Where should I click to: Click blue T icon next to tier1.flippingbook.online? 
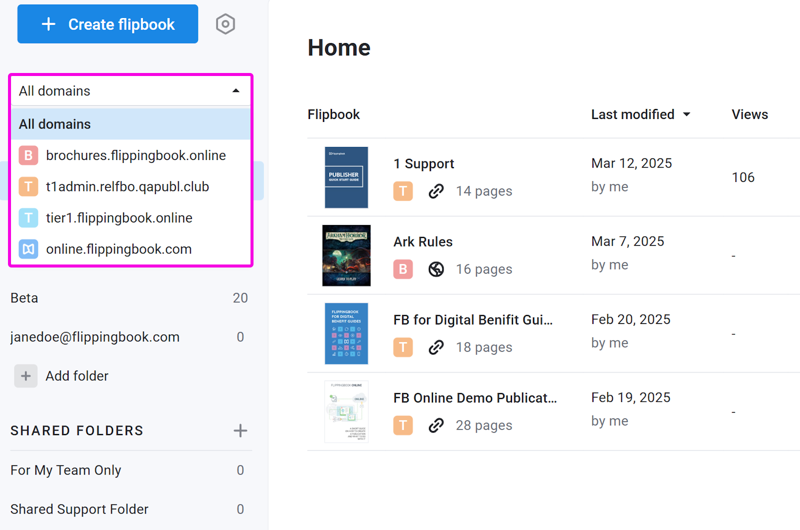pyautogui.click(x=29, y=218)
